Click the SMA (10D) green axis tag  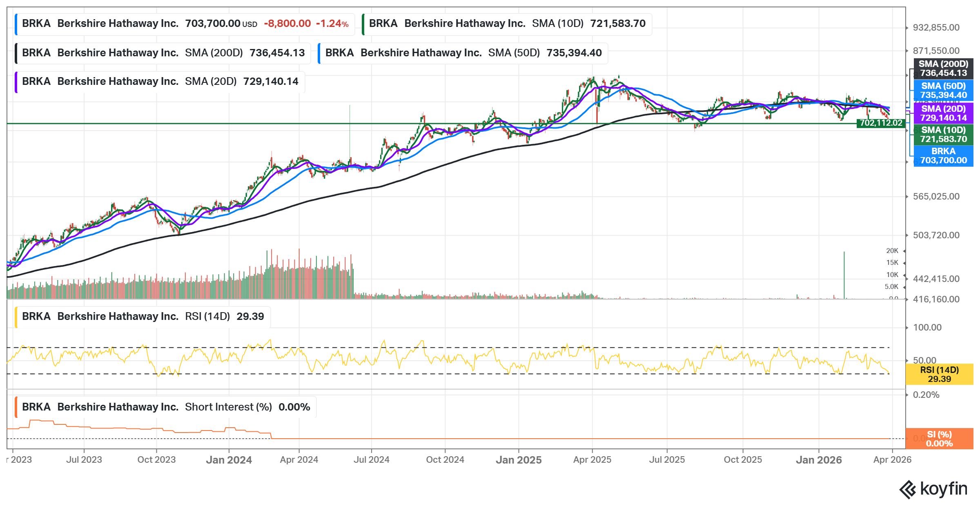(x=943, y=135)
